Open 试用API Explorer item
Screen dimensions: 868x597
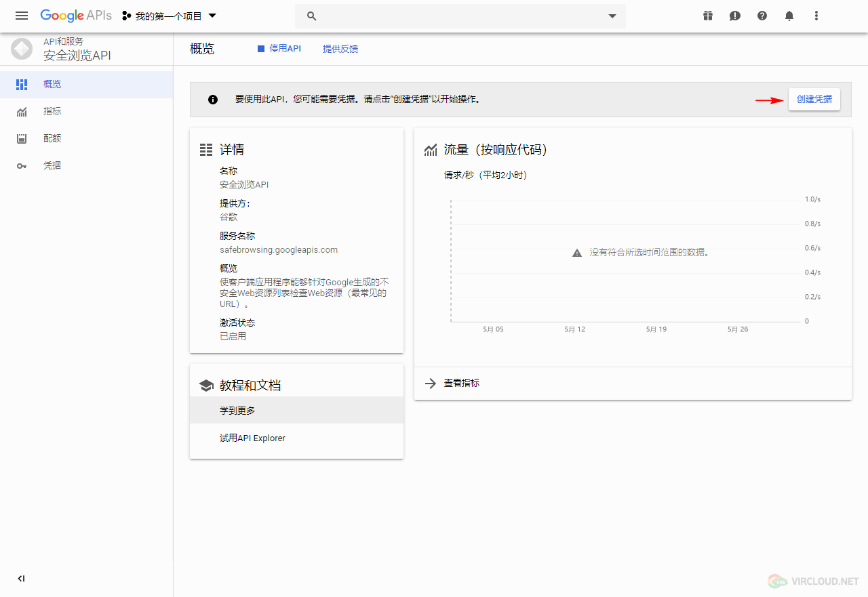click(x=296, y=438)
